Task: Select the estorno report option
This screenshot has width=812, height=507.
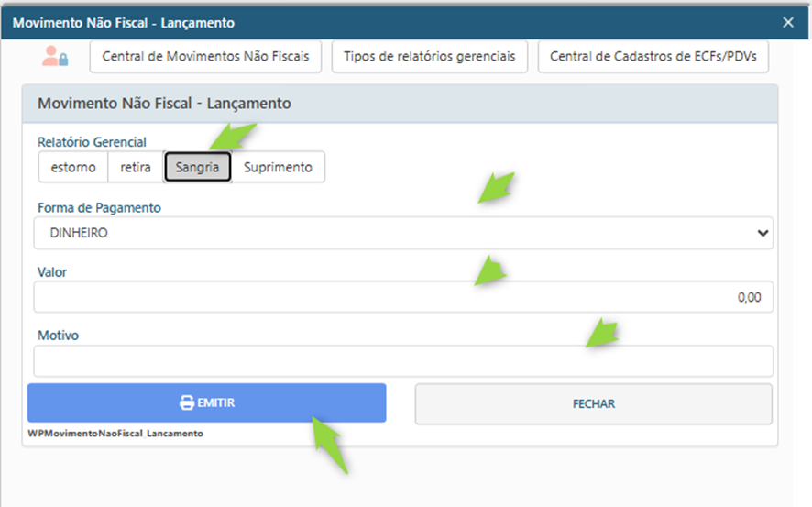Action: pyautogui.click(x=73, y=168)
